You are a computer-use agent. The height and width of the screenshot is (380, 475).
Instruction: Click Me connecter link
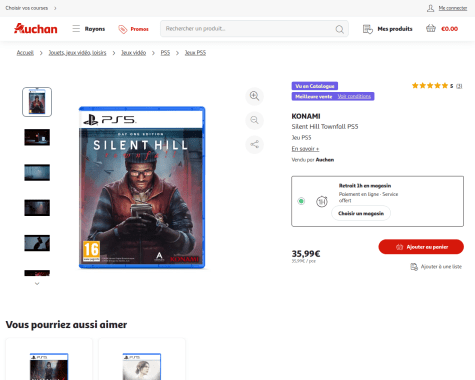[453, 8]
